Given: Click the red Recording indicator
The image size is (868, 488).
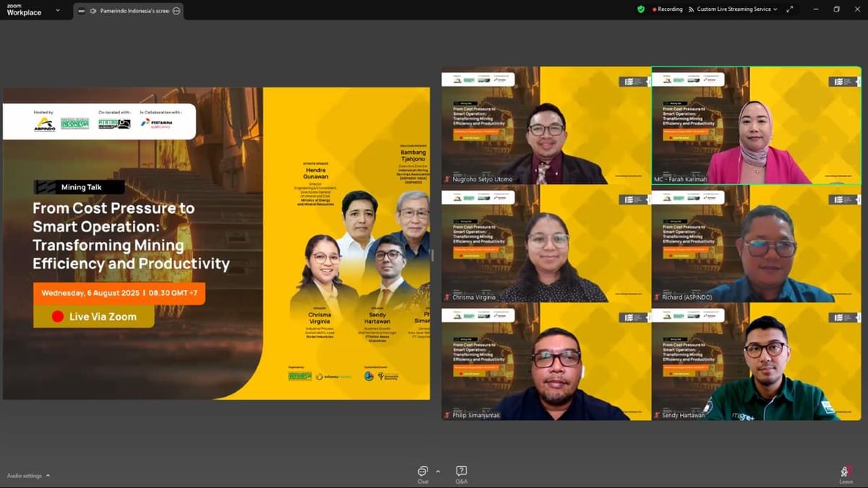Looking at the screenshot, I should [668, 9].
